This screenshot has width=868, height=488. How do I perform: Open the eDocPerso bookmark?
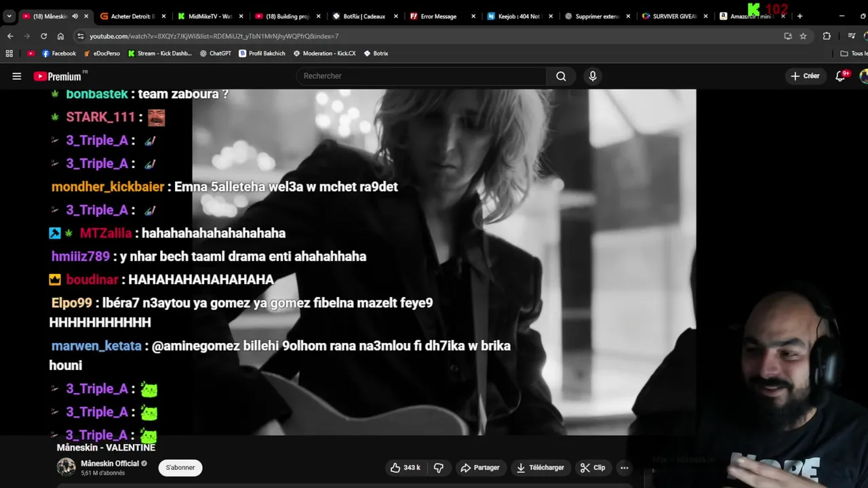102,53
